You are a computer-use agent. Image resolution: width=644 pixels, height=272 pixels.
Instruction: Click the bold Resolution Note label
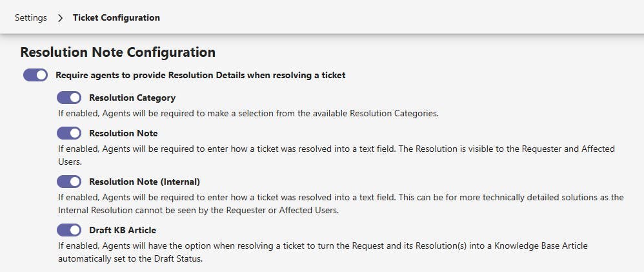(123, 133)
